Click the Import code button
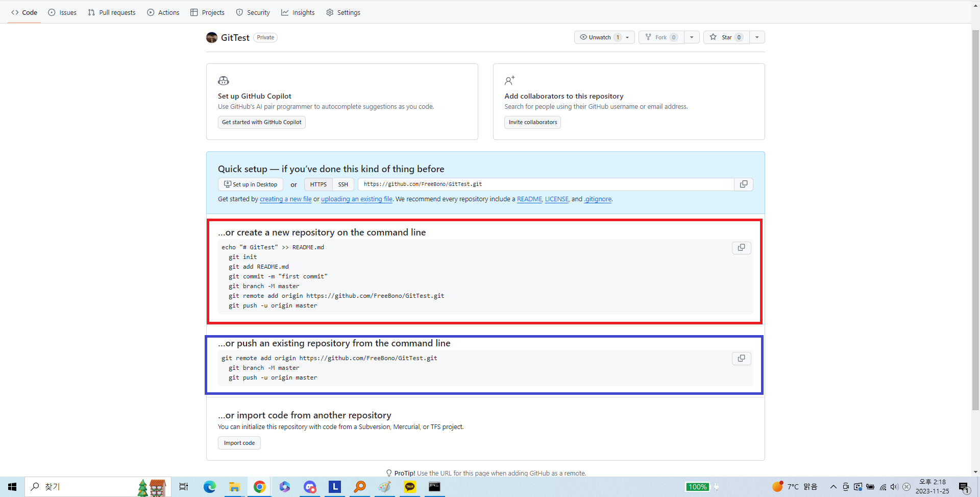Viewport: 980px width, 497px height. click(x=239, y=443)
